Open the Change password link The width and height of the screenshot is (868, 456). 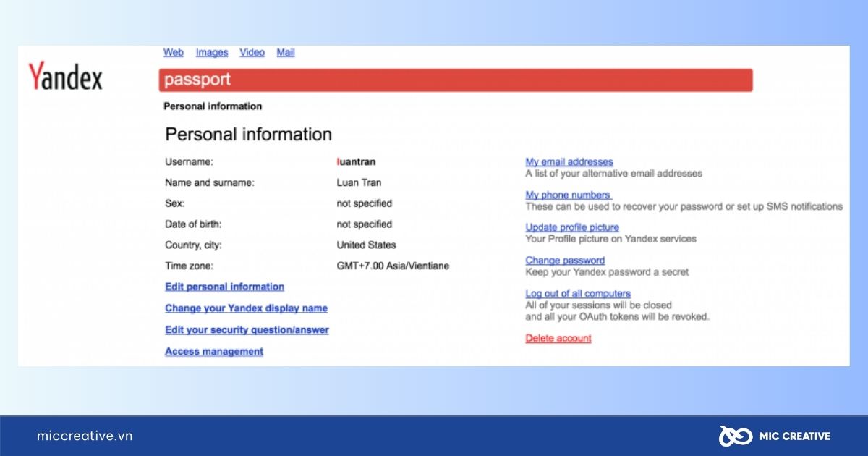point(565,261)
